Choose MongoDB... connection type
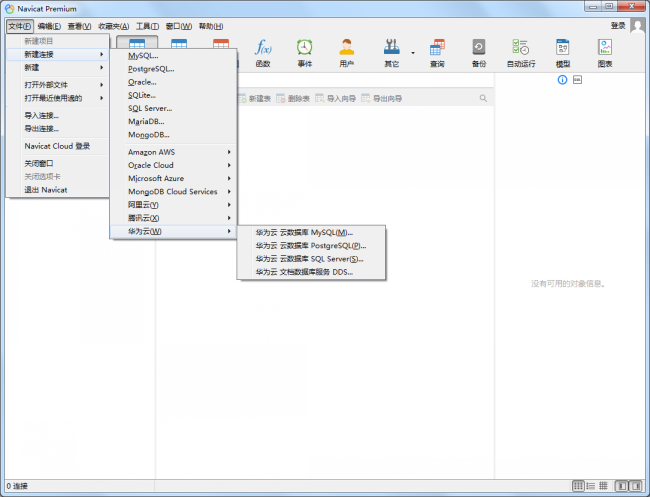The image size is (650, 497). (x=173, y=135)
